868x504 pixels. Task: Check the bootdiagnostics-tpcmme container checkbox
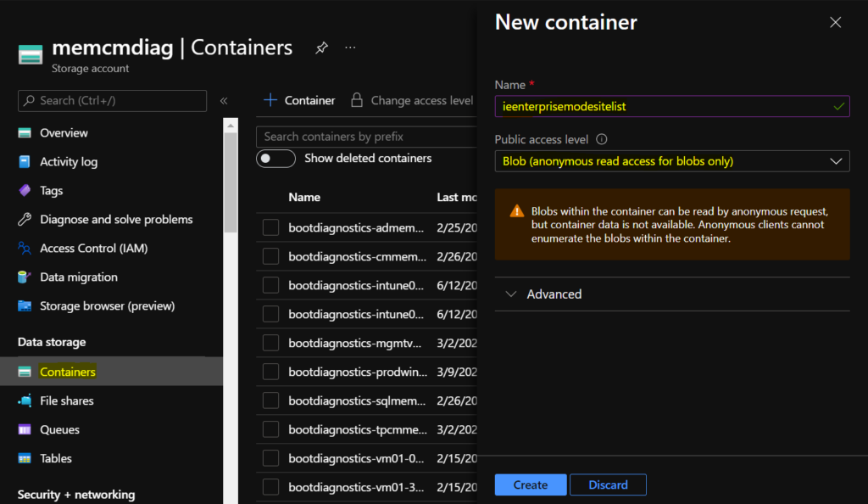tap(270, 429)
